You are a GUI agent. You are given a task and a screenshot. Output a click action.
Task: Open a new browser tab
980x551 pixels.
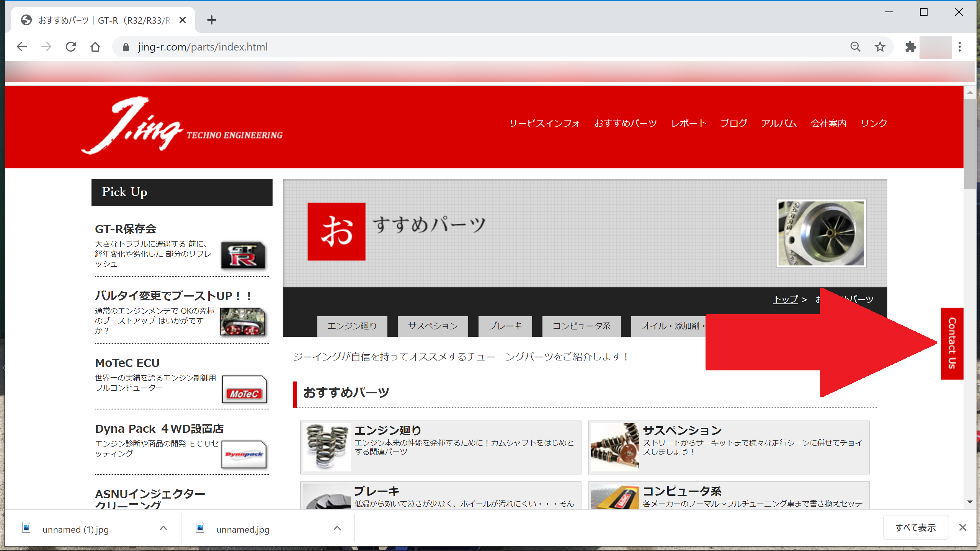(x=211, y=20)
